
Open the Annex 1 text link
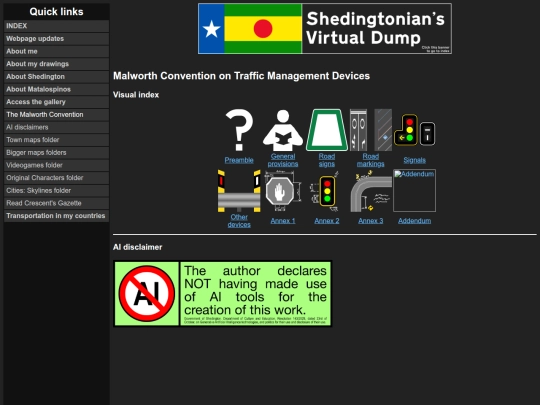click(283, 221)
